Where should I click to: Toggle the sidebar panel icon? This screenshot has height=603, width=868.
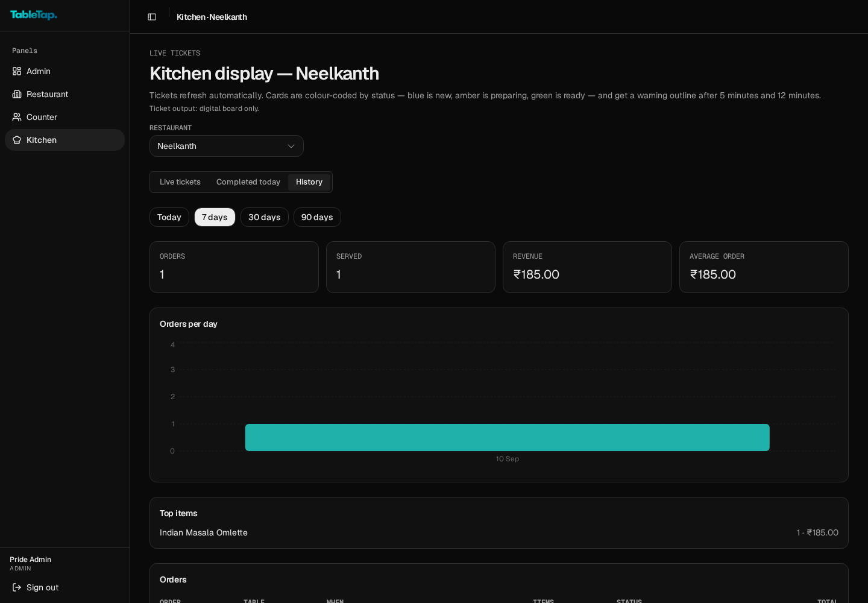(152, 17)
